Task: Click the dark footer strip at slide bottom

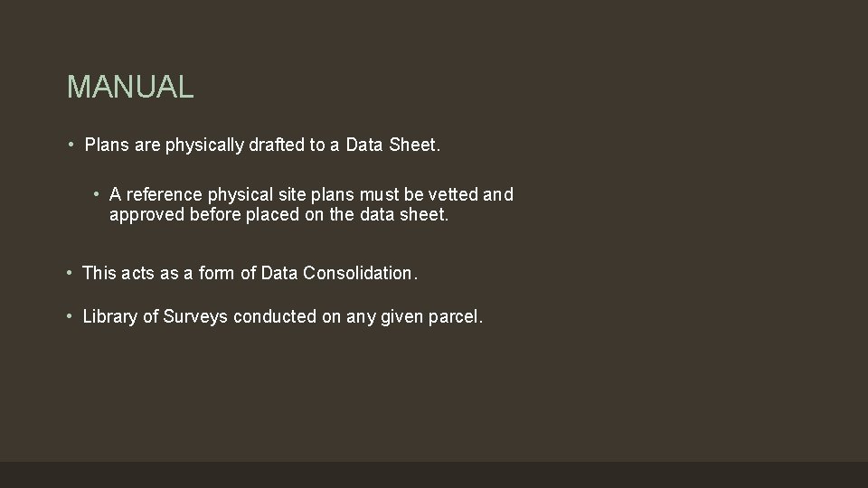Action: 434,474
